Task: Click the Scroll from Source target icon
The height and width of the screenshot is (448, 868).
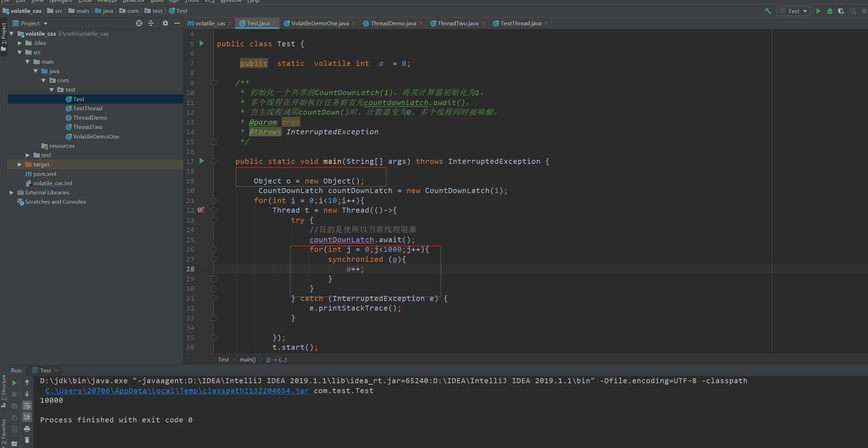Action: tap(139, 23)
